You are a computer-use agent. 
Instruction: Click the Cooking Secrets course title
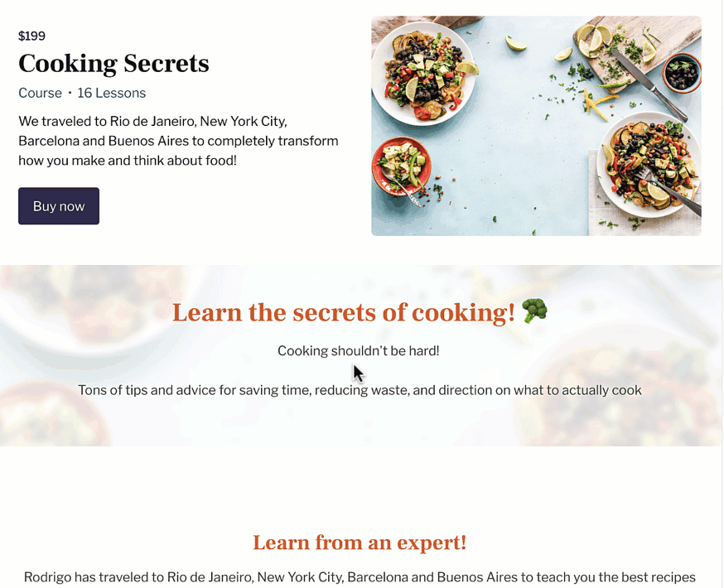coord(113,64)
